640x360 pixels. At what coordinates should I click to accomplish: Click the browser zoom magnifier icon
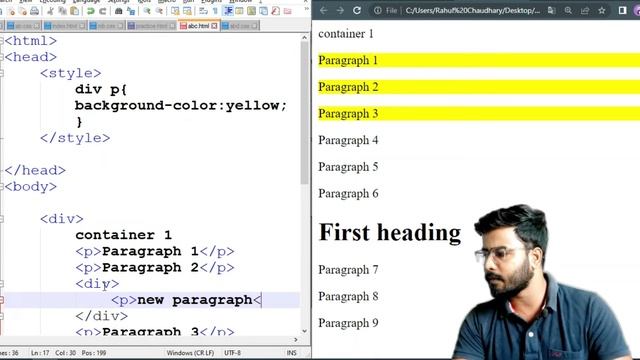pyautogui.click(x=568, y=10)
